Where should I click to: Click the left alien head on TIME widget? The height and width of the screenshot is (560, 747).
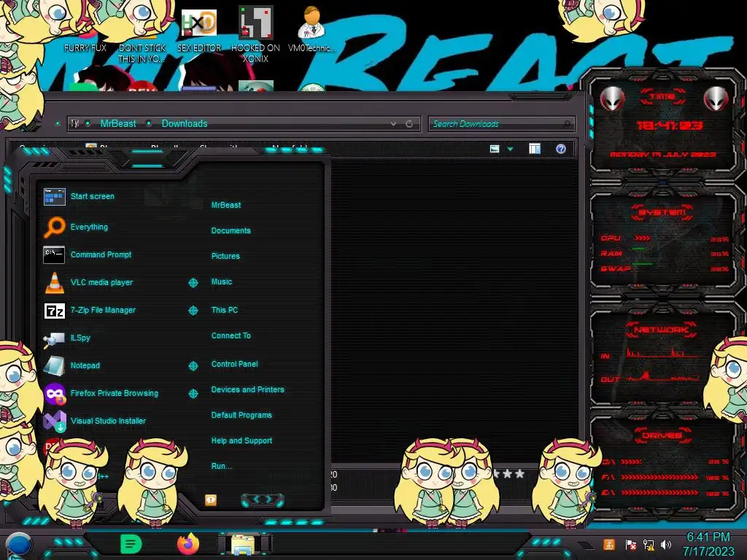(x=612, y=98)
